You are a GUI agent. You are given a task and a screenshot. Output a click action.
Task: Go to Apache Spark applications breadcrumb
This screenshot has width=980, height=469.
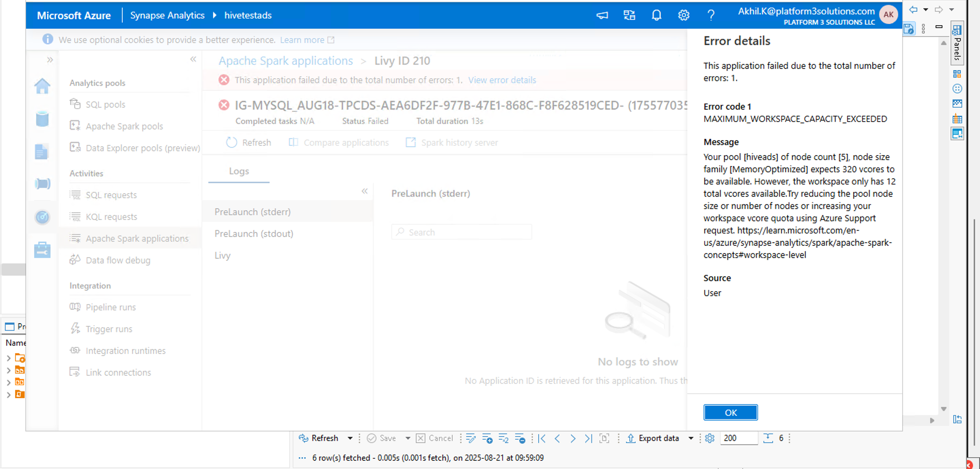(x=285, y=61)
